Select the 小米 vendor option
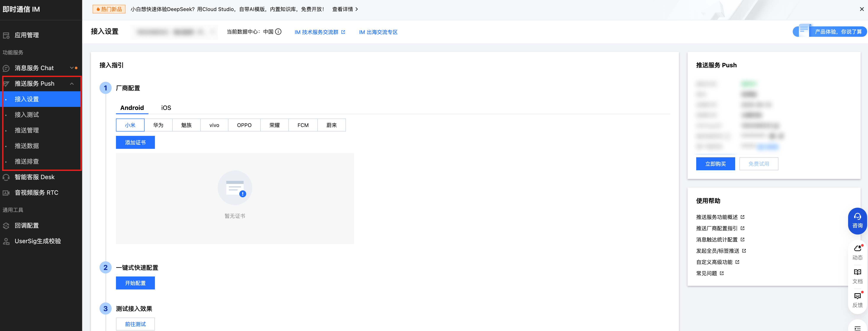The image size is (868, 331). (130, 125)
